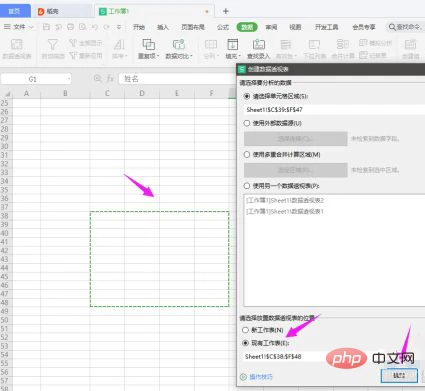Screen dimensions: 425x391
Task: Click the PivotTable (数据透视表) ribbon icon
Action: [x=17, y=49]
